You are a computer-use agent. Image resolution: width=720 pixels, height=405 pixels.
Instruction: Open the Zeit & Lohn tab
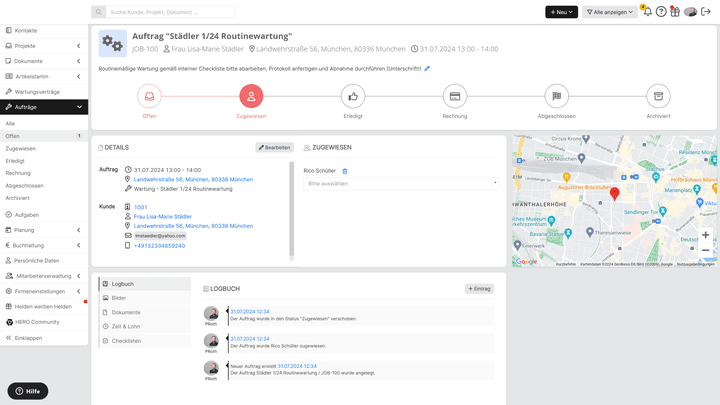point(126,326)
